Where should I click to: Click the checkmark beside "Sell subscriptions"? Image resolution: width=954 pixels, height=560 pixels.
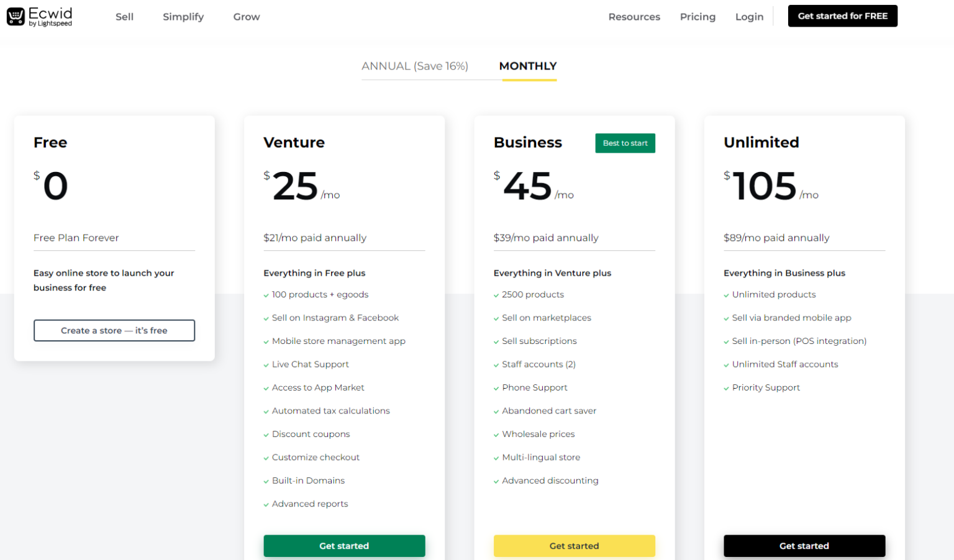tap(496, 341)
